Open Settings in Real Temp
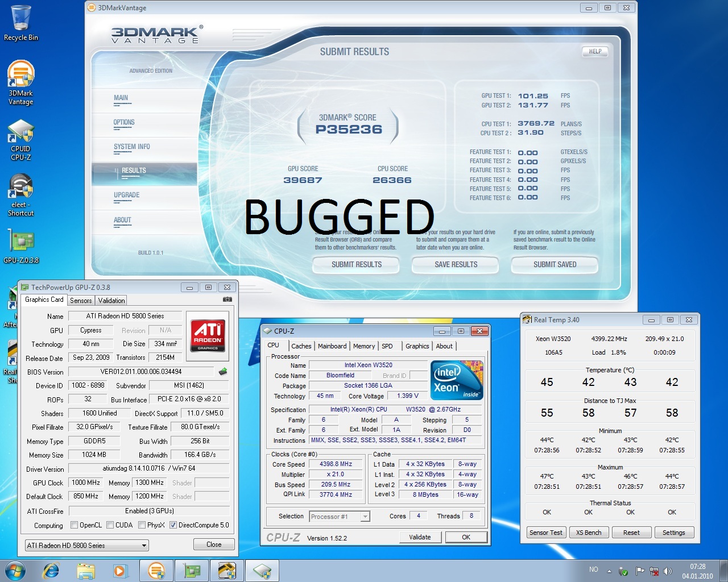 coord(674,533)
